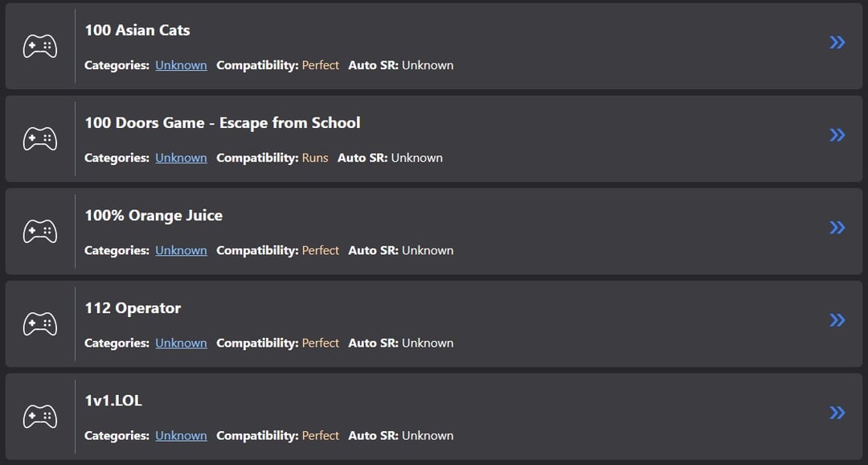Click the controller icon for 100 Doors Game
The image size is (868, 465).
(39, 138)
